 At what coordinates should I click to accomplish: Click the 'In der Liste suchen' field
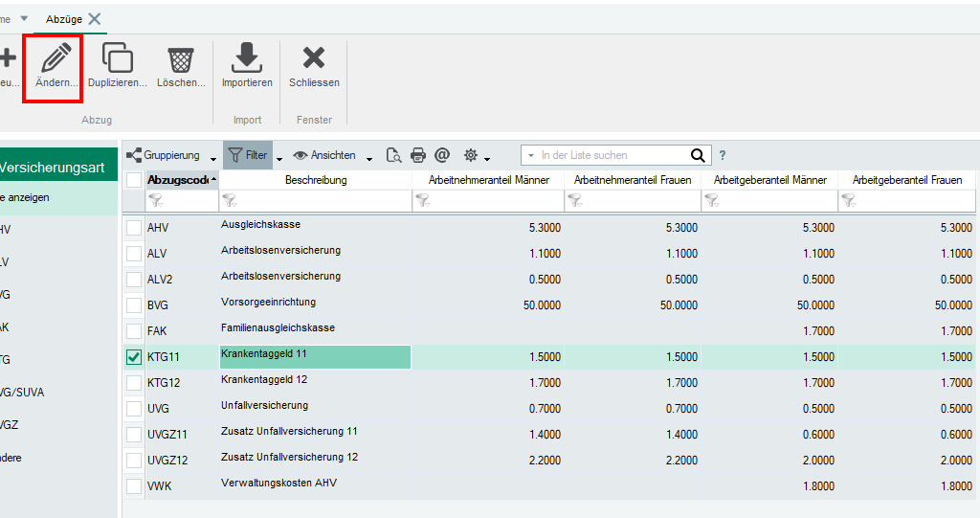(612, 155)
